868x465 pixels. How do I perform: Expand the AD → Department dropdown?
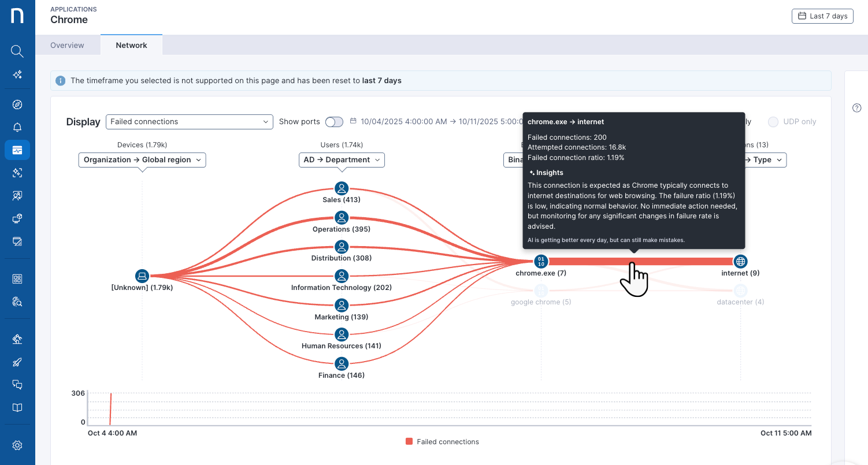coord(342,160)
